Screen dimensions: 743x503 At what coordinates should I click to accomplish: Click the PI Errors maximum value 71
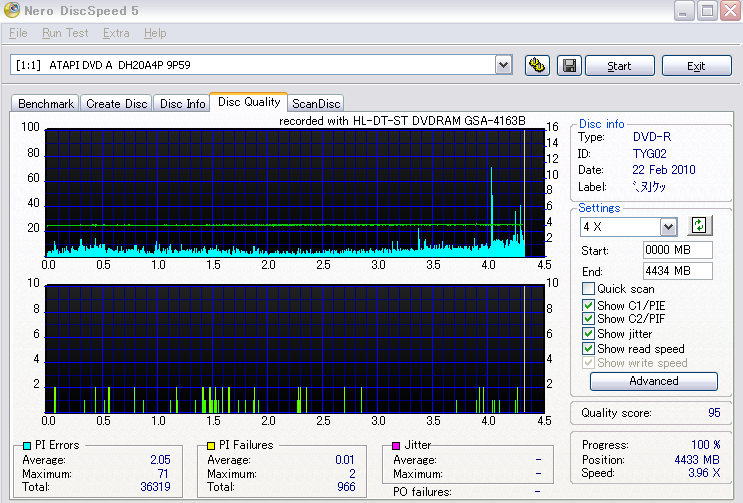(x=163, y=473)
